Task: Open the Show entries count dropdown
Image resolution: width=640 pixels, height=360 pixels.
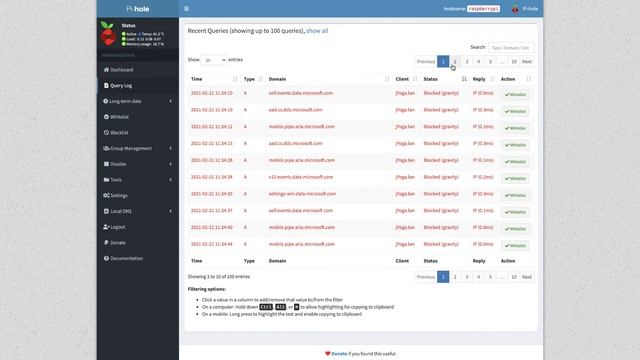Action: [214, 60]
